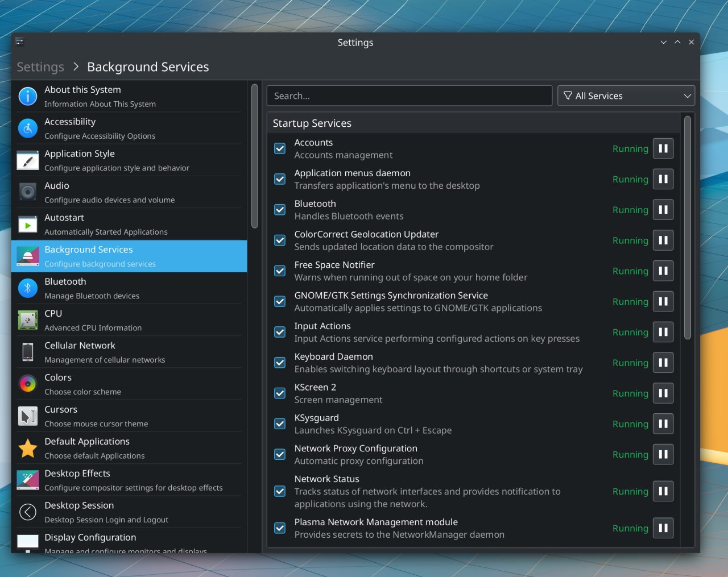Click the Display Configuration monitor icon

[27, 543]
